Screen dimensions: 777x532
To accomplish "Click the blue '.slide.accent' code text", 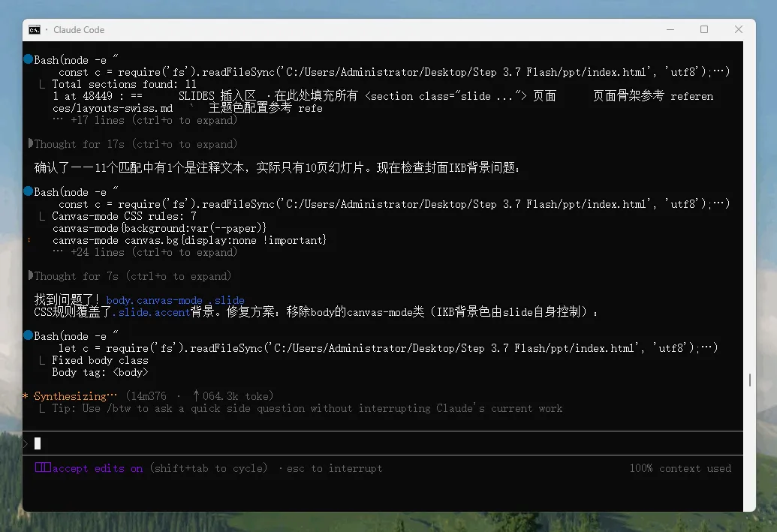I will (x=151, y=312).
